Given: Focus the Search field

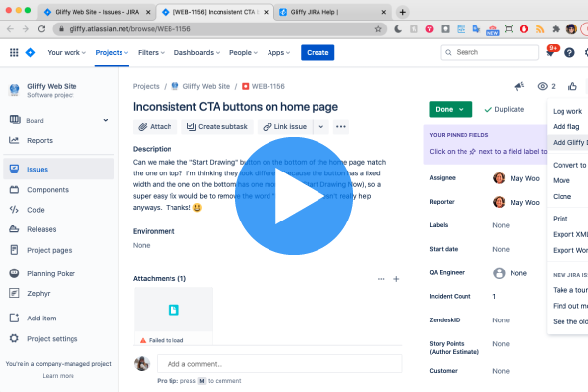Looking at the screenshot, I should [x=490, y=52].
